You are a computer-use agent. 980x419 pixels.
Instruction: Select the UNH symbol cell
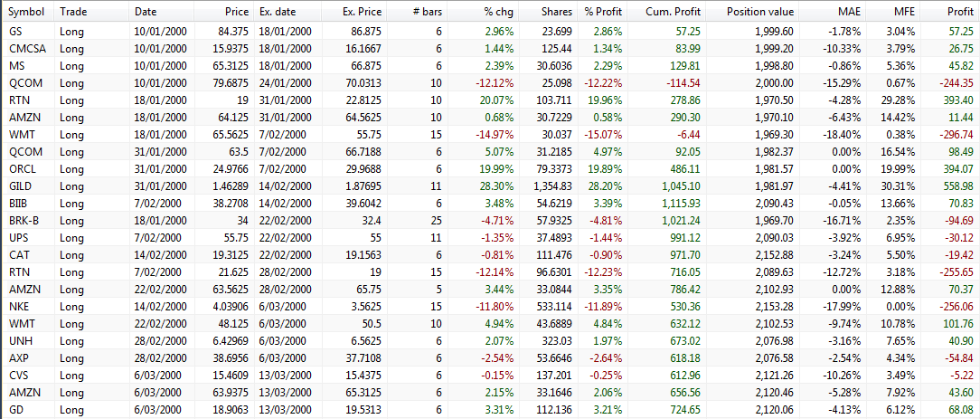(19, 340)
